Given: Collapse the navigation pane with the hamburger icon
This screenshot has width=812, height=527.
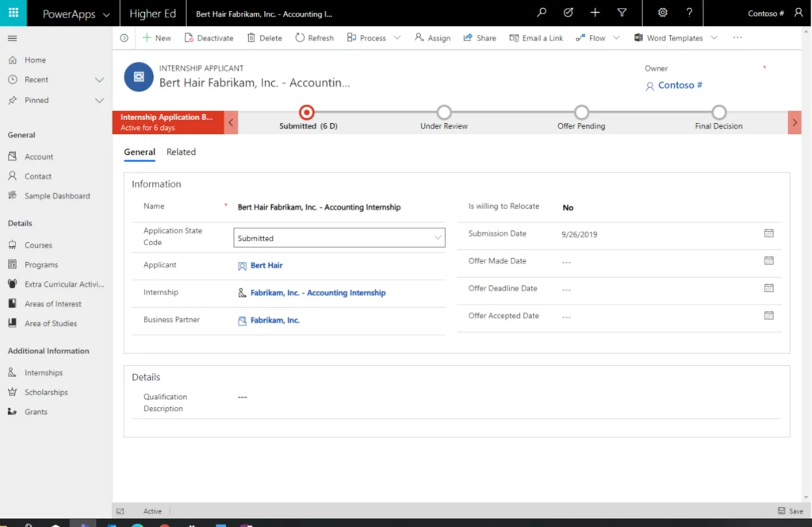Looking at the screenshot, I should coord(13,37).
